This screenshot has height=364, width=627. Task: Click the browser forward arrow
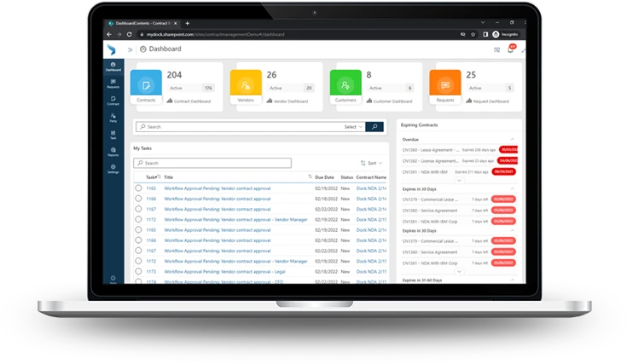[119, 34]
